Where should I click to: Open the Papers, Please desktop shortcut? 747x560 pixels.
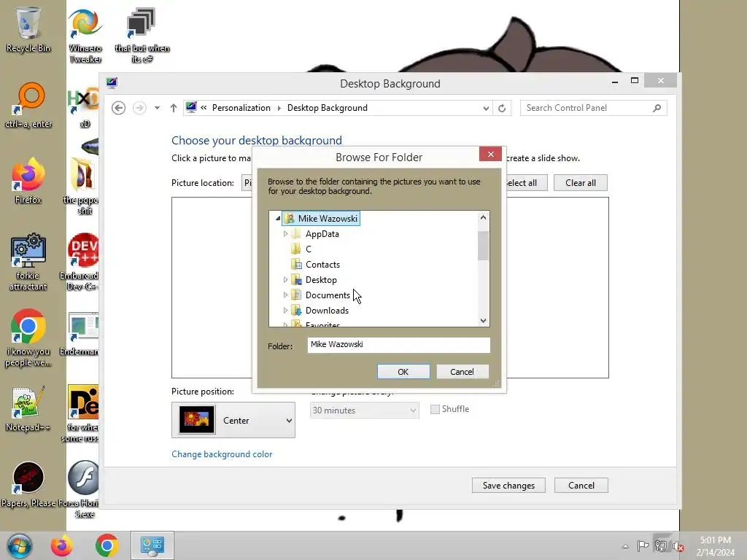(x=28, y=485)
